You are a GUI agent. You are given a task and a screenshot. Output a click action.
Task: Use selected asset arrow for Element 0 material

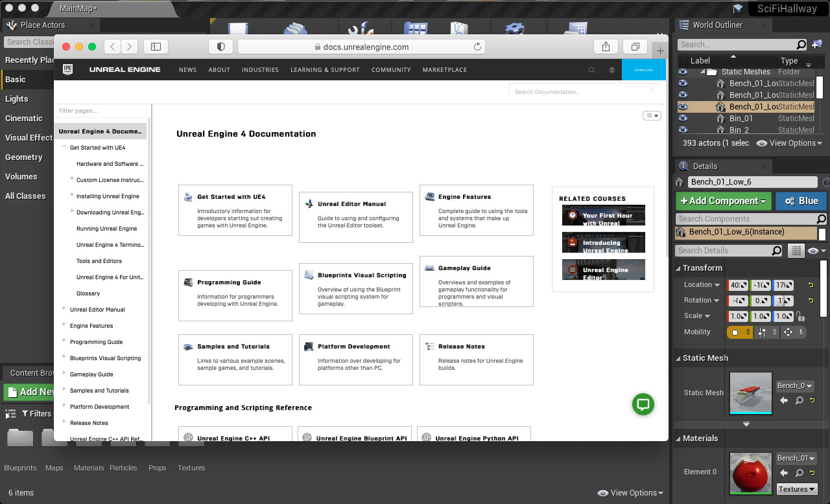point(784,473)
